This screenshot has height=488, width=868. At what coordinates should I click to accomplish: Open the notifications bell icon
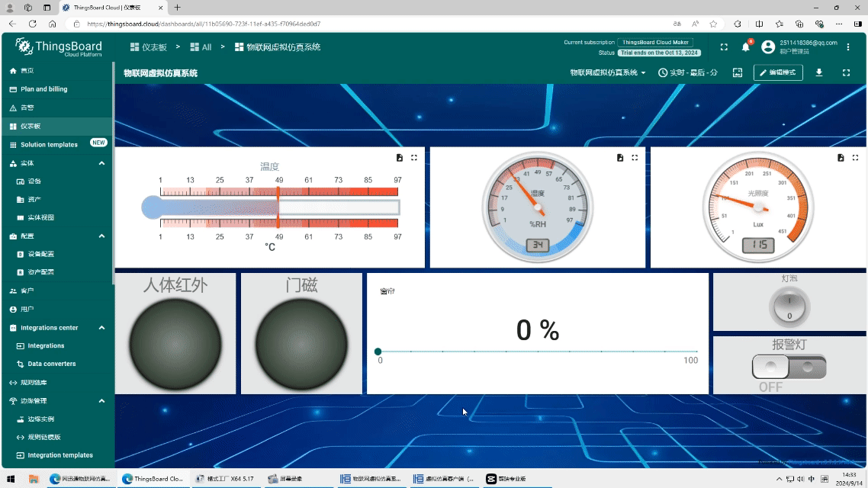(x=745, y=47)
